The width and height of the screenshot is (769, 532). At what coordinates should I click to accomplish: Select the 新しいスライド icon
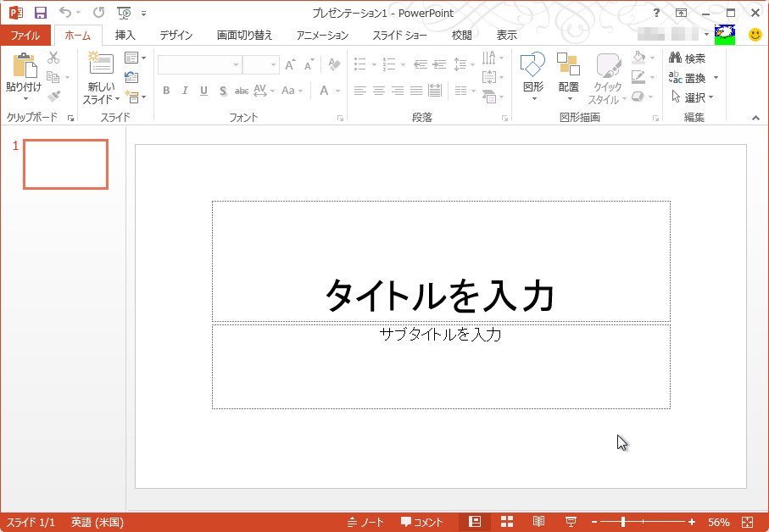pos(100,76)
